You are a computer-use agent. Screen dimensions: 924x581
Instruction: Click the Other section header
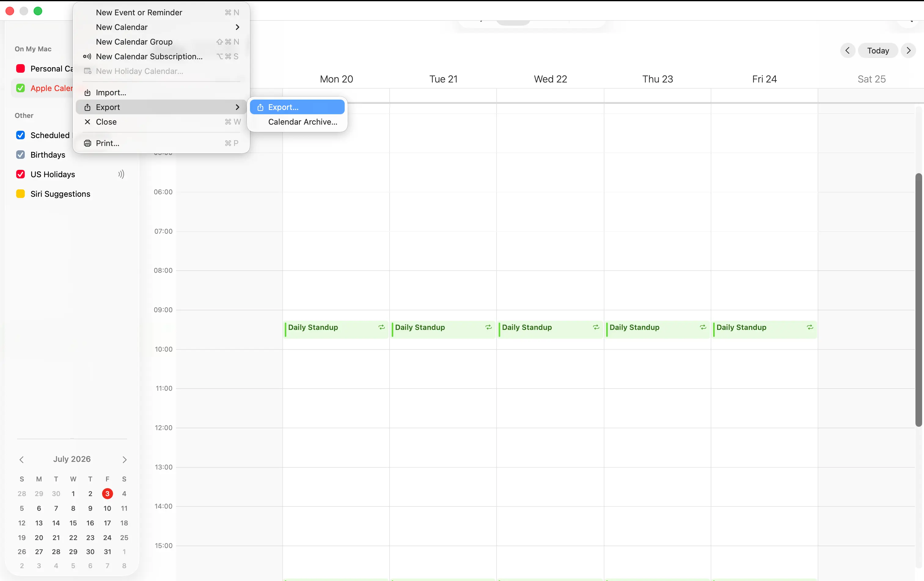click(24, 116)
